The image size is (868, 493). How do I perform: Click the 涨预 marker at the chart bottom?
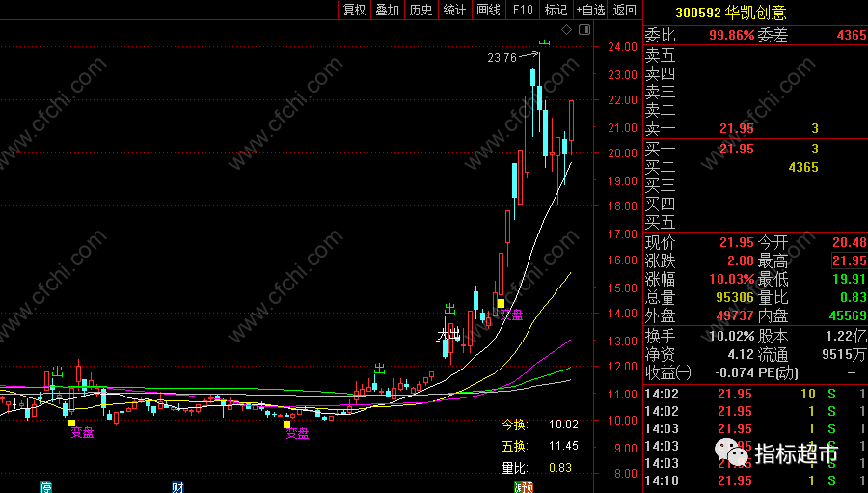click(524, 487)
